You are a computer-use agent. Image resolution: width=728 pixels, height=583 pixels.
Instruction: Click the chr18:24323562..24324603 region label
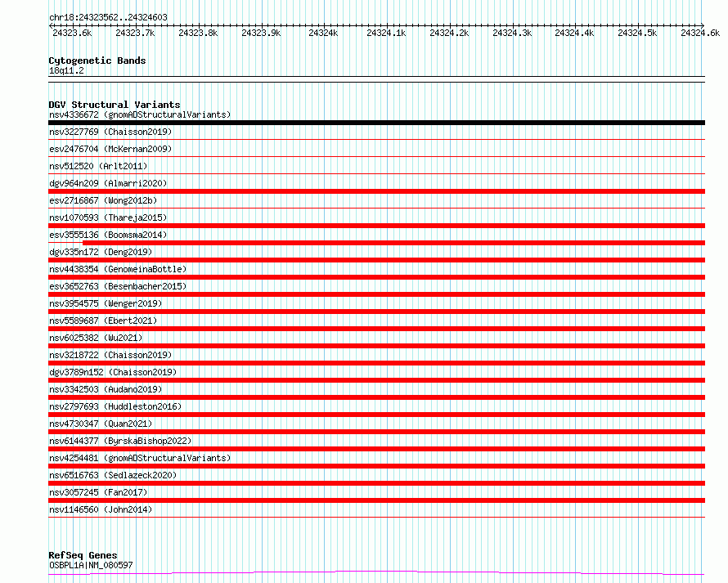click(108, 17)
